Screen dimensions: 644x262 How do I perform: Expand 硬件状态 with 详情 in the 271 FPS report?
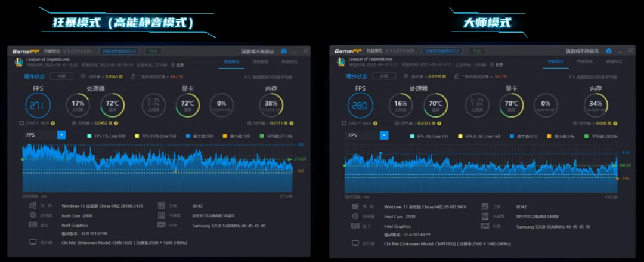[61, 76]
